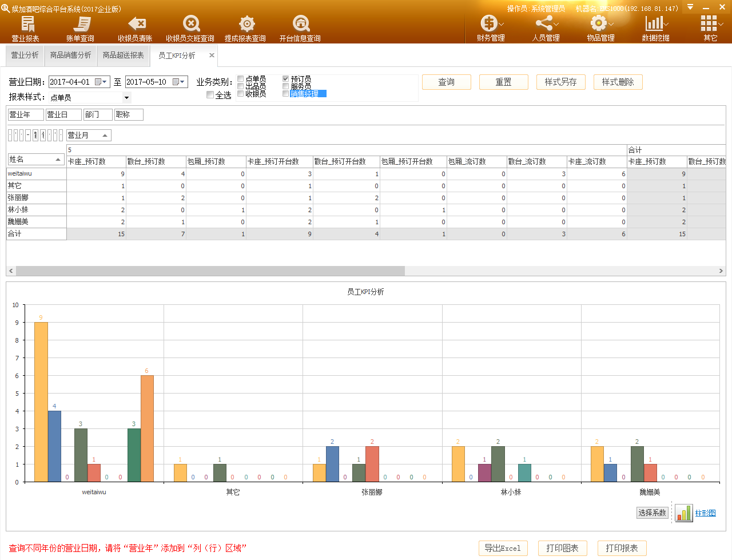The height and width of the screenshot is (560, 732).
Task: Open the 数据挖掘 data mining icon
Action: (x=655, y=29)
